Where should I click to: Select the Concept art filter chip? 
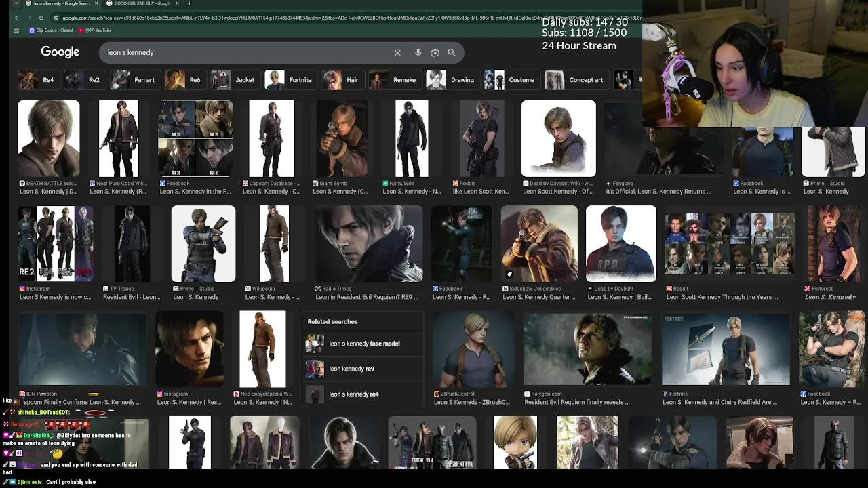(x=576, y=80)
